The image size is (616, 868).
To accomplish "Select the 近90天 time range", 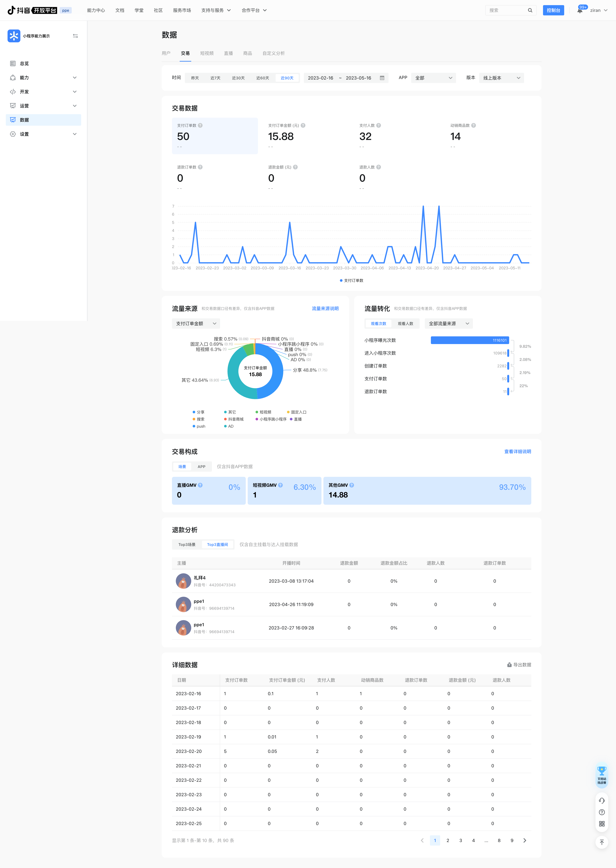I will tap(287, 78).
